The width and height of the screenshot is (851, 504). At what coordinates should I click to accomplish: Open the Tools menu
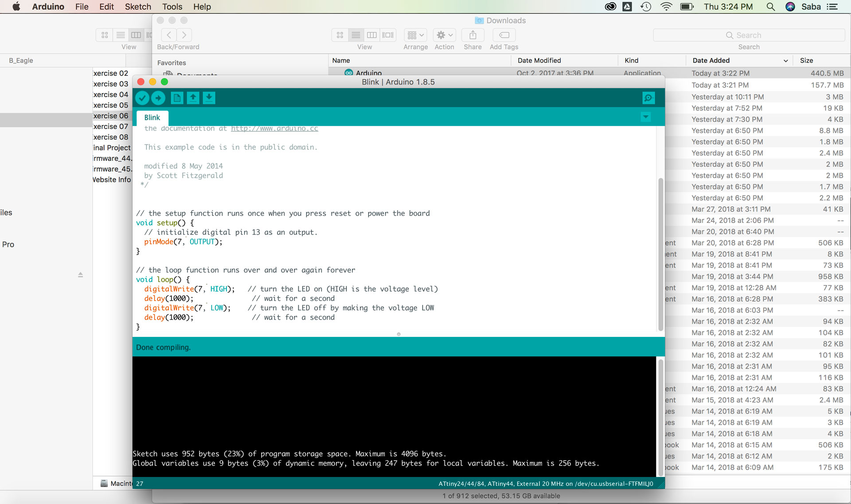[172, 7]
